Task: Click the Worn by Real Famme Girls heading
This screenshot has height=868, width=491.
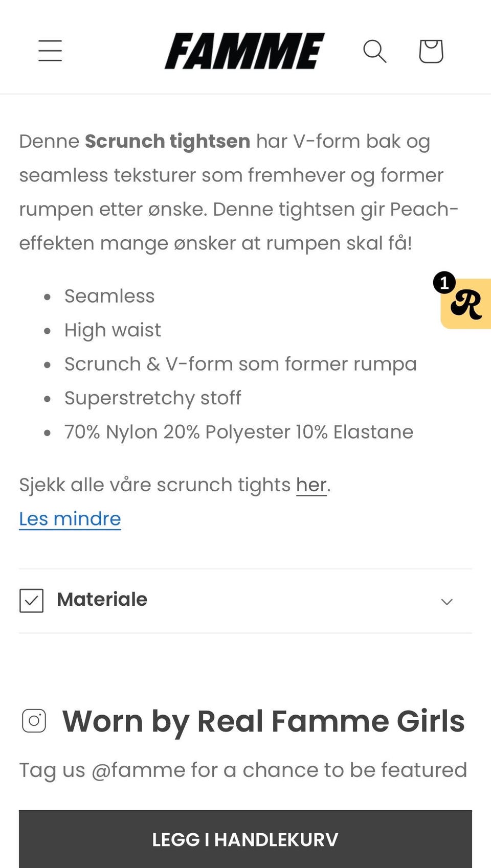Action: [x=263, y=721]
